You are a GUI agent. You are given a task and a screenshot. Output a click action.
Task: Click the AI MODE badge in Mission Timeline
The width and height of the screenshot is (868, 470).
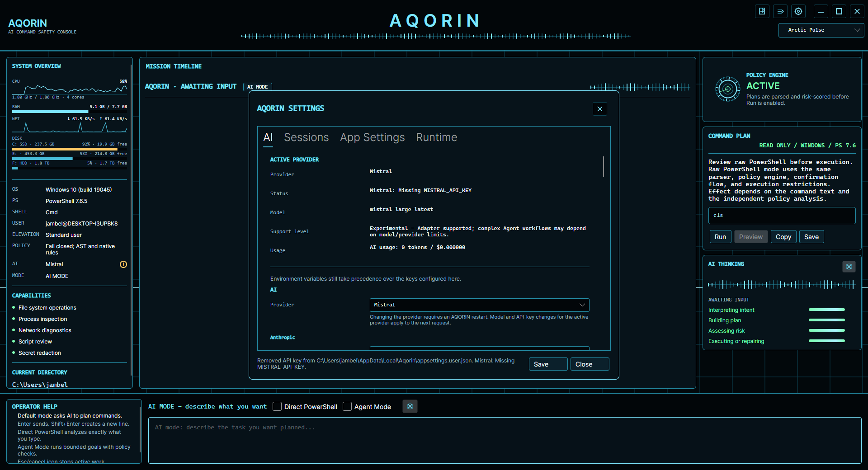pyautogui.click(x=258, y=87)
